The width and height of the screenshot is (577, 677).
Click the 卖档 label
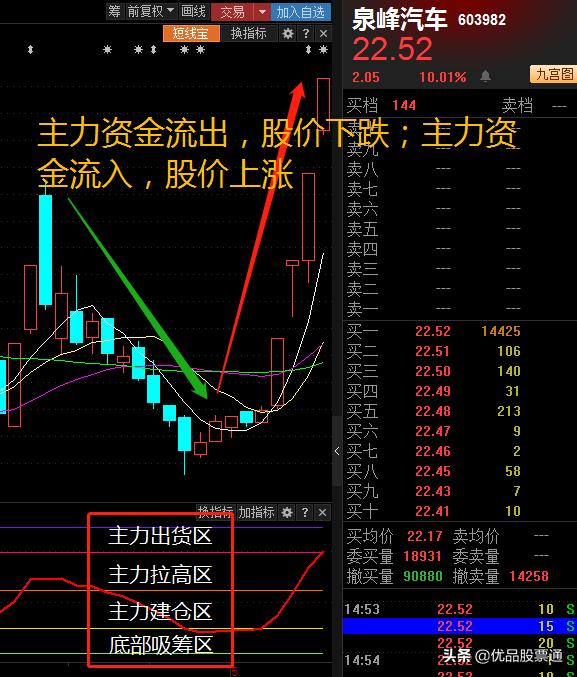pos(517,105)
